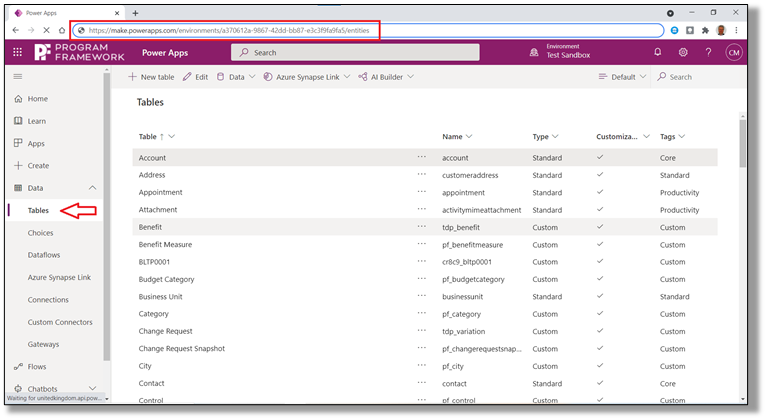Click the browser home icon

pyautogui.click(x=62, y=30)
